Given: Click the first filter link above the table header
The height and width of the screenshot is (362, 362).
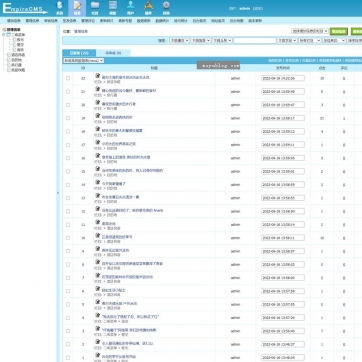Looking at the screenshot, I should tap(275, 61).
